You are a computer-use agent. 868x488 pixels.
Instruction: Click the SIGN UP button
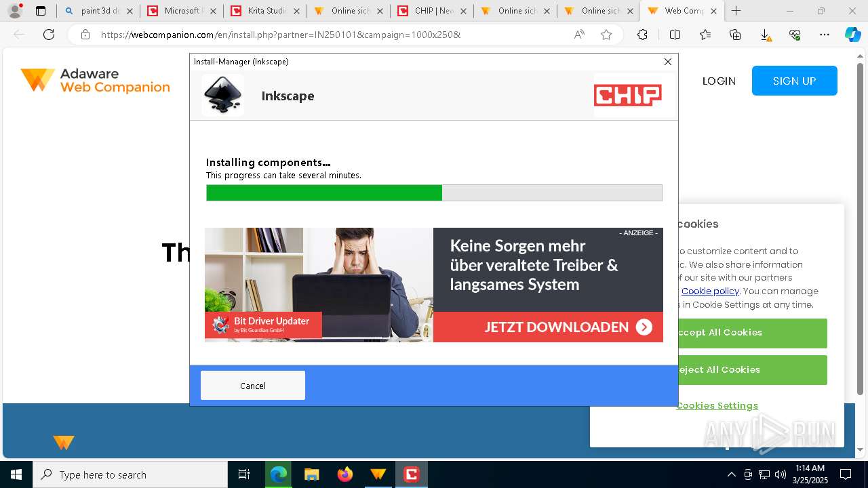[795, 81]
